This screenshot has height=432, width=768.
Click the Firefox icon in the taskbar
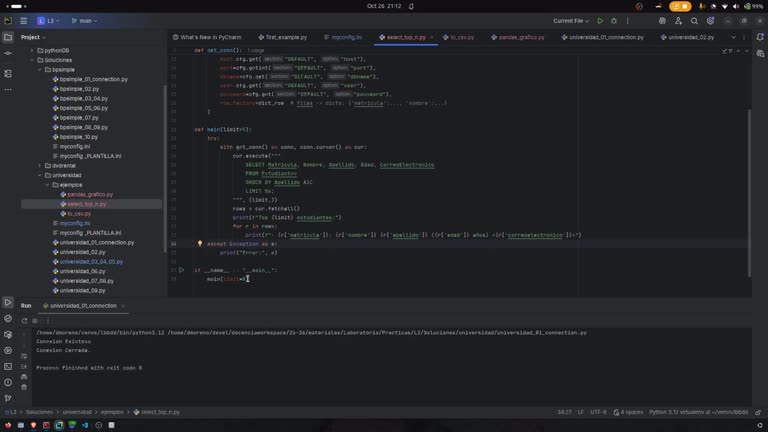click(8, 425)
